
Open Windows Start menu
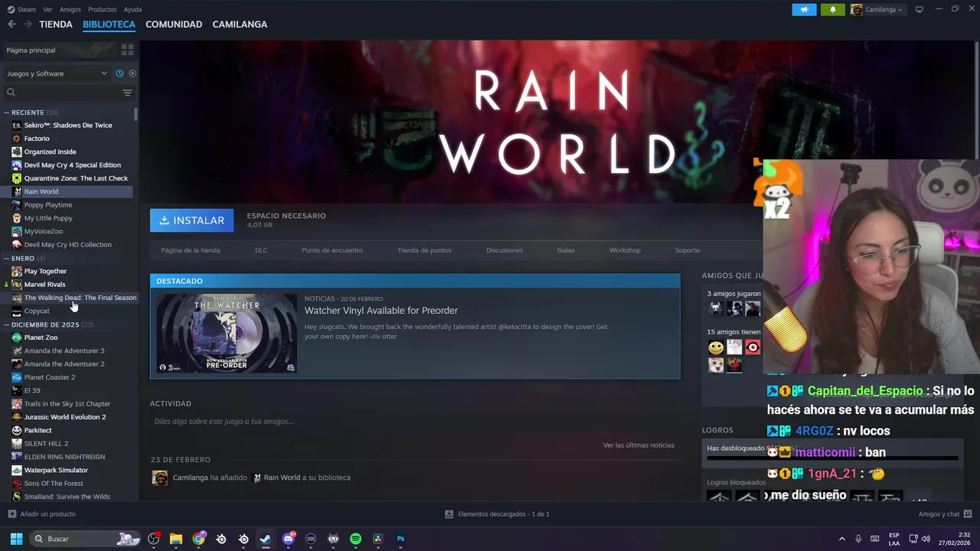(x=16, y=539)
